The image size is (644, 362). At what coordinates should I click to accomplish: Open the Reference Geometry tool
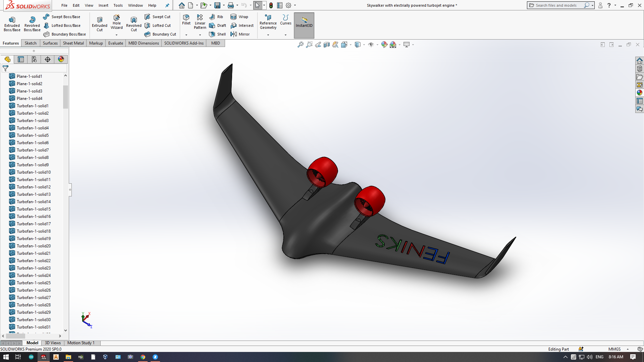pyautogui.click(x=268, y=22)
